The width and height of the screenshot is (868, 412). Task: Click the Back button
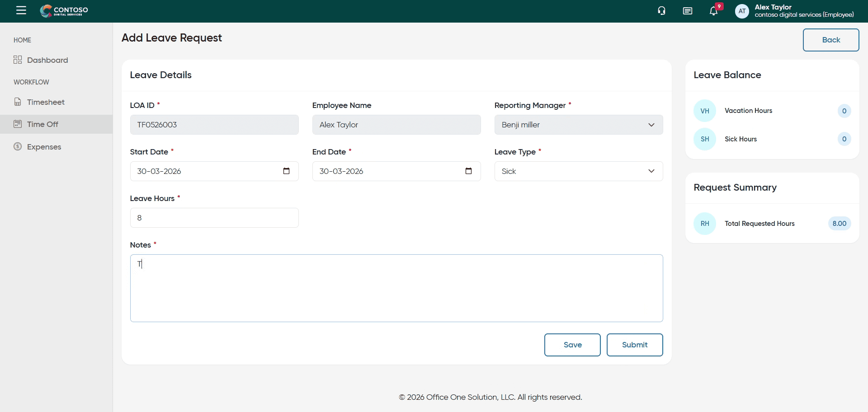tap(830, 40)
